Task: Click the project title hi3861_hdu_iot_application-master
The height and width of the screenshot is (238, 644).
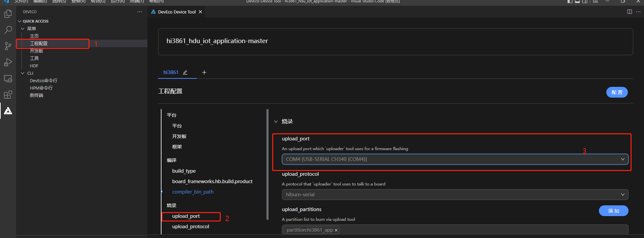Action: point(217,41)
